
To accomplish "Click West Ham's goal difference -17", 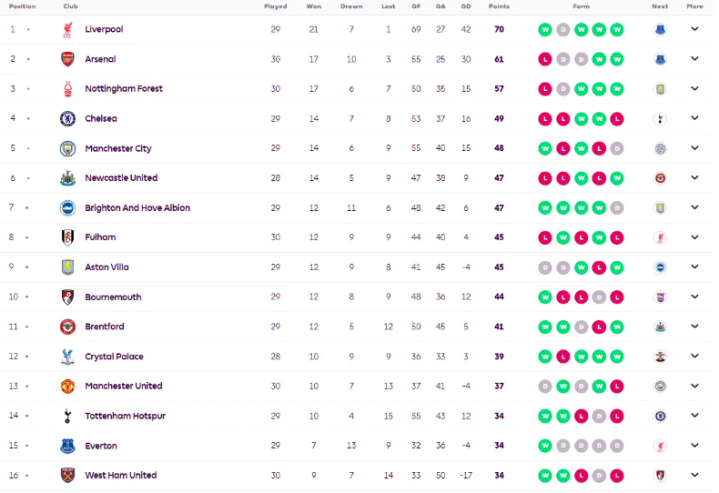I will [x=466, y=476].
